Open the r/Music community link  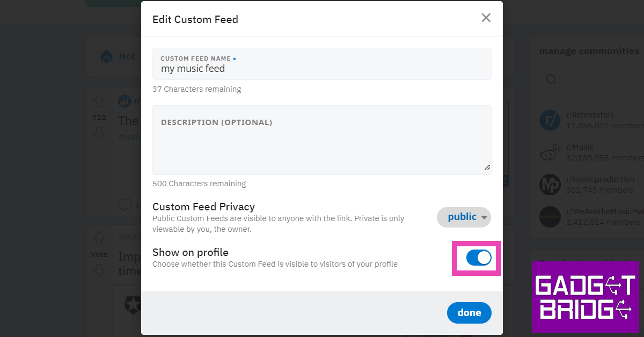pyautogui.click(x=580, y=147)
